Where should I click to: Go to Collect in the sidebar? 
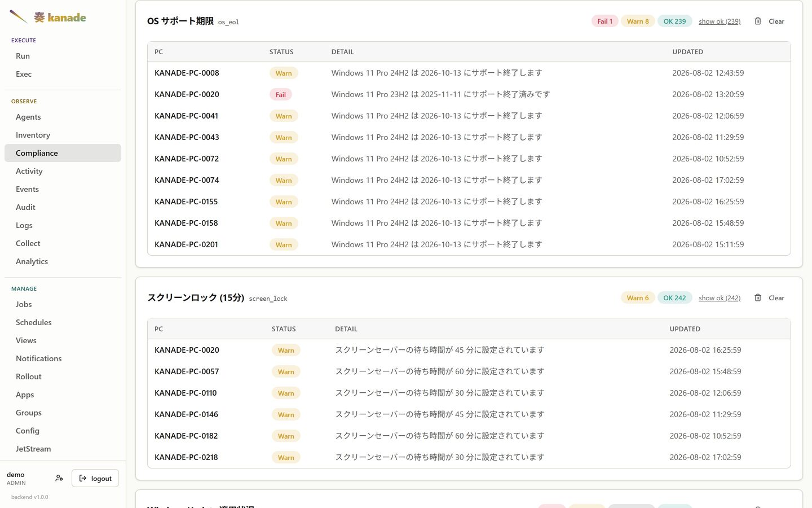pos(63,243)
